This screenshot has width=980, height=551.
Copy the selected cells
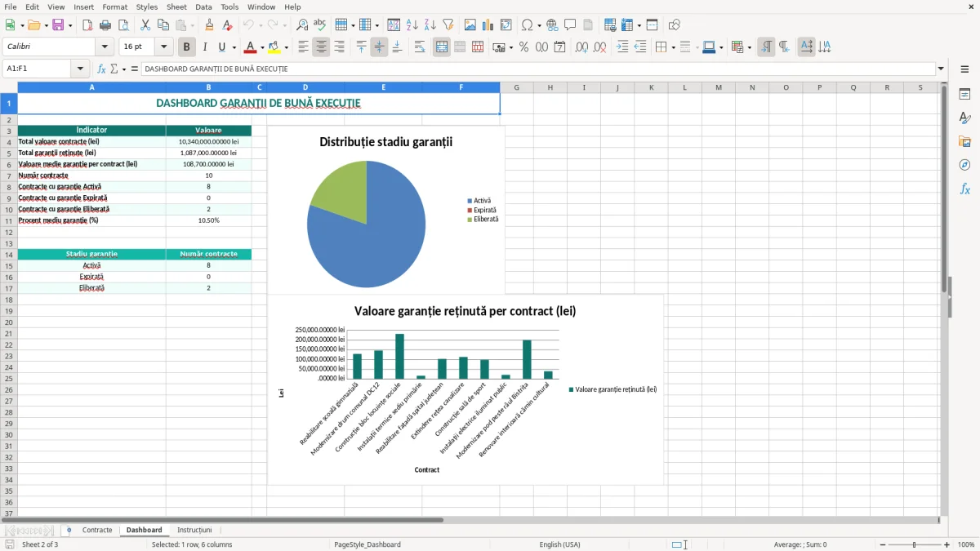(163, 25)
